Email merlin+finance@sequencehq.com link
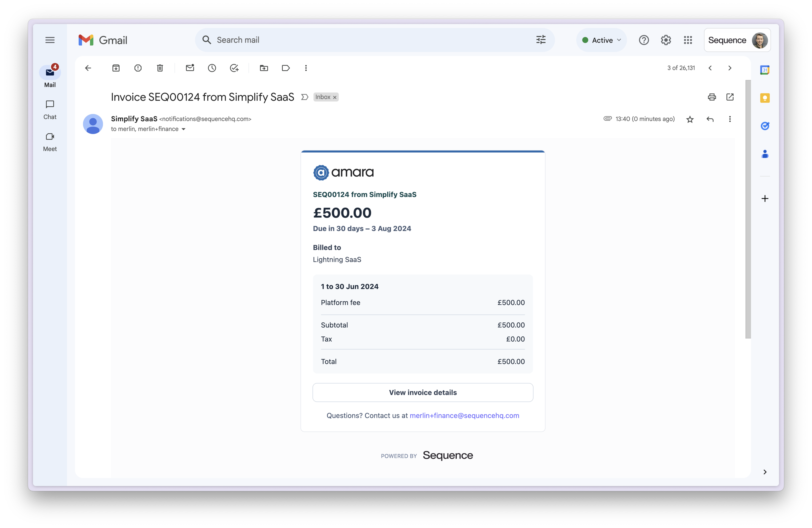 click(x=464, y=415)
